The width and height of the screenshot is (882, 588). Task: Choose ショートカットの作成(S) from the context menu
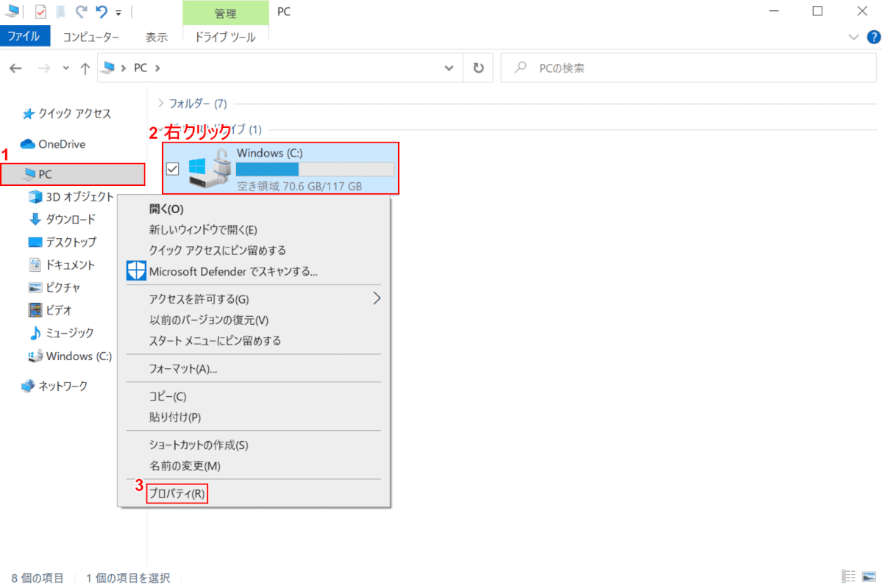[x=199, y=445]
